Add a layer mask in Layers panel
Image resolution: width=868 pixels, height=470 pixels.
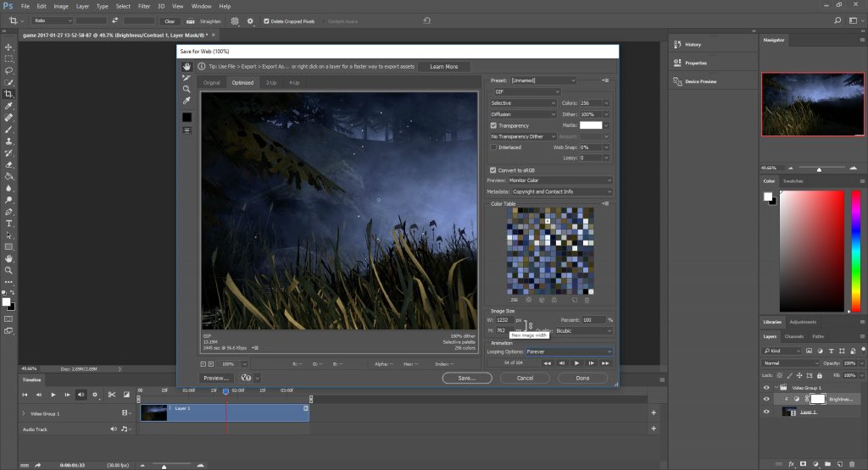click(x=804, y=464)
